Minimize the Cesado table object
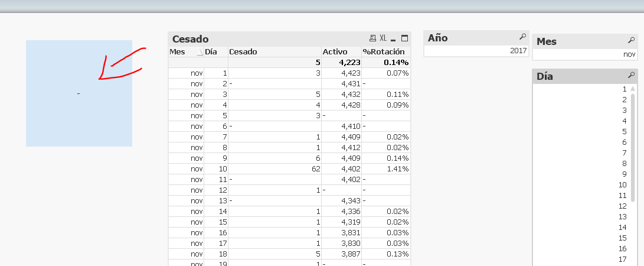Image resolution: width=644 pixels, height=266 pixels. coord(394,38)
